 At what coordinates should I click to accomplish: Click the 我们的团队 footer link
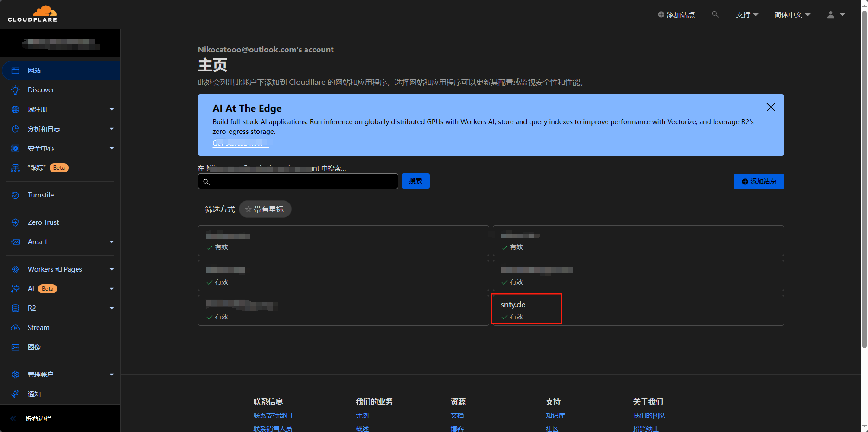click(649, 415)
